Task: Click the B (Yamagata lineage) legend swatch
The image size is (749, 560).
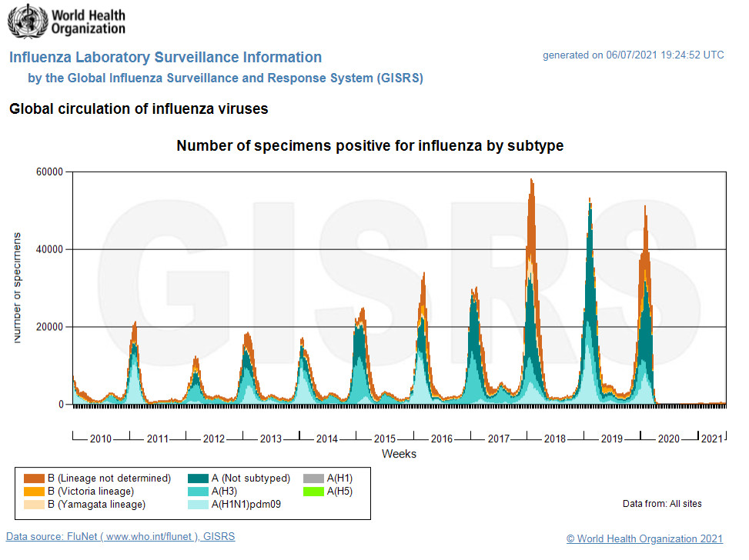Action: pyautogui.click(x=34, y=505)
